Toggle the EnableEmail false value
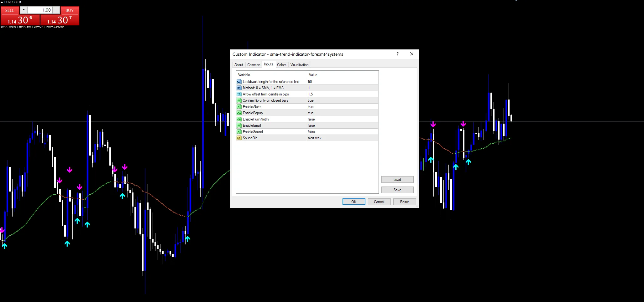The width and height of the screenshot is (644, 302). tap(343, 125)
